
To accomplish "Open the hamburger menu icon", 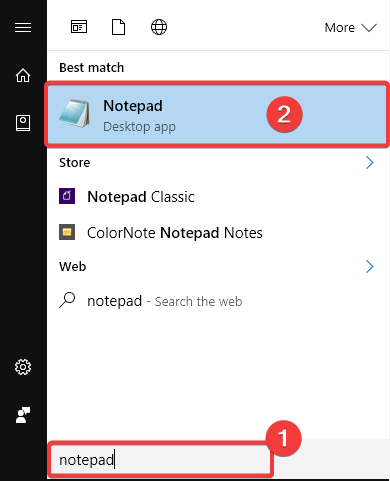I will click(23, 27).
